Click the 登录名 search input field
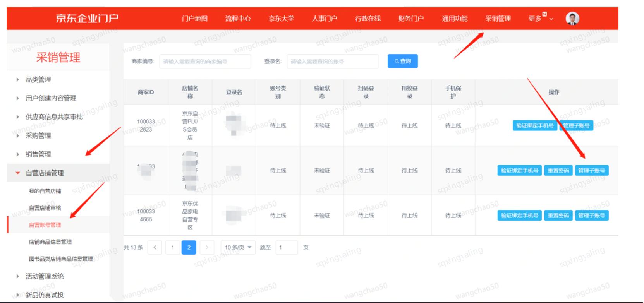 click(332, 62)
